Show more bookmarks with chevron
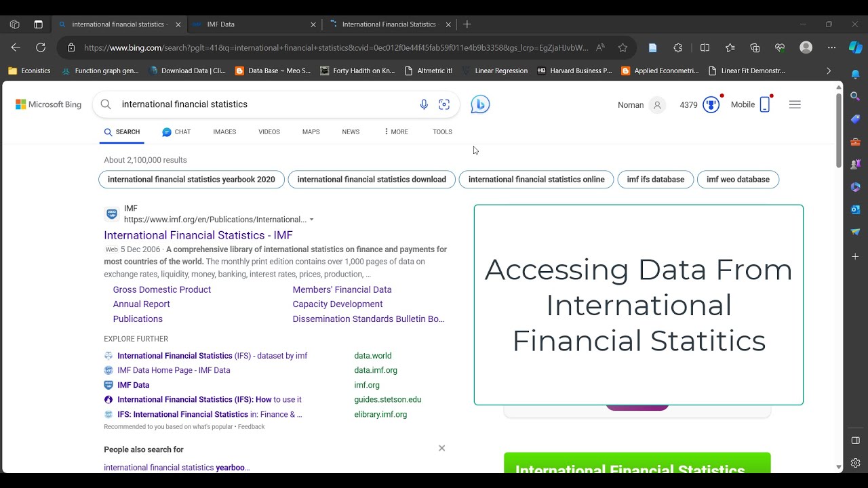 (828, 70)
